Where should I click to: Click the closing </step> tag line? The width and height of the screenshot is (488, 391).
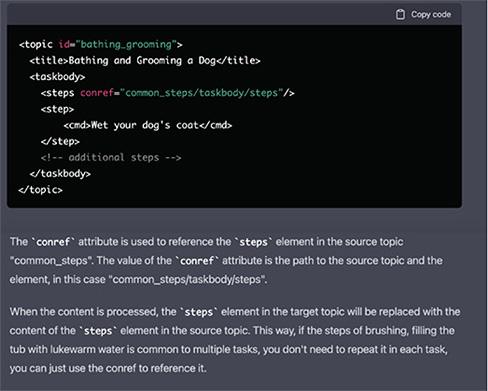(60, 141)
